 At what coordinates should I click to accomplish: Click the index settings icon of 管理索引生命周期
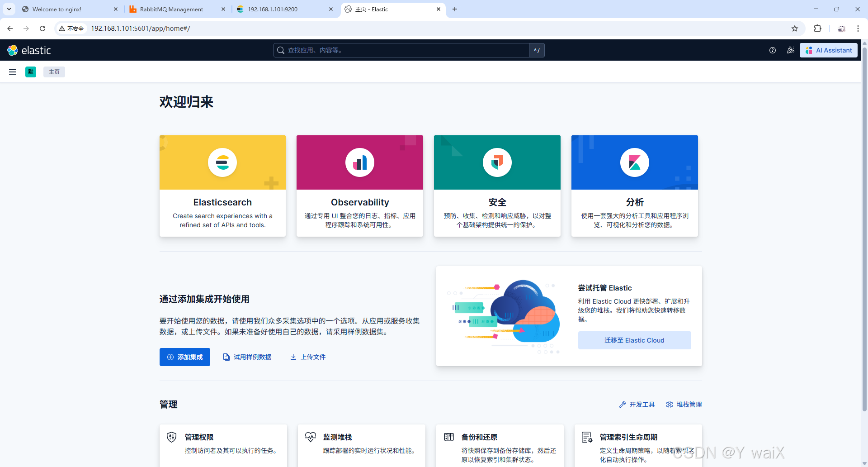587,437
